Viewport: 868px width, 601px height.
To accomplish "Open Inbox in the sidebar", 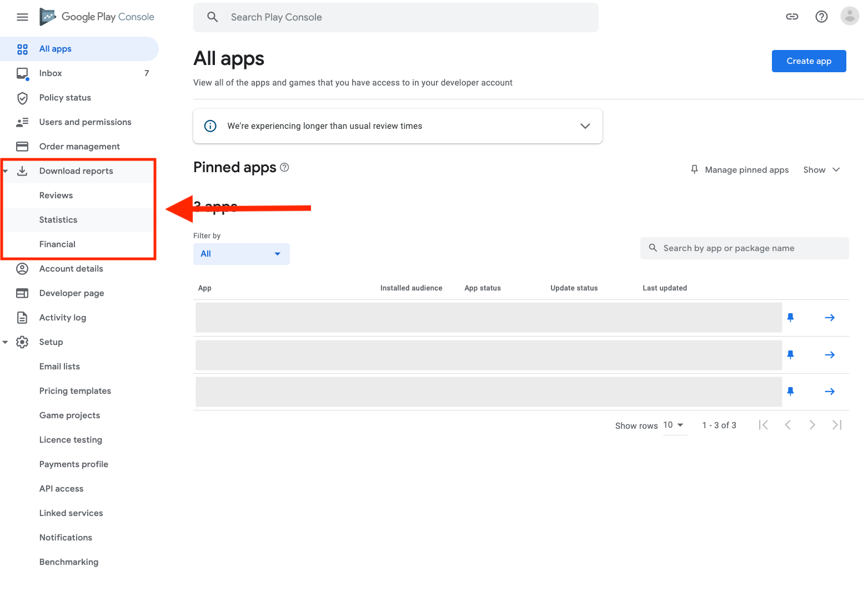I will point(79,73).
